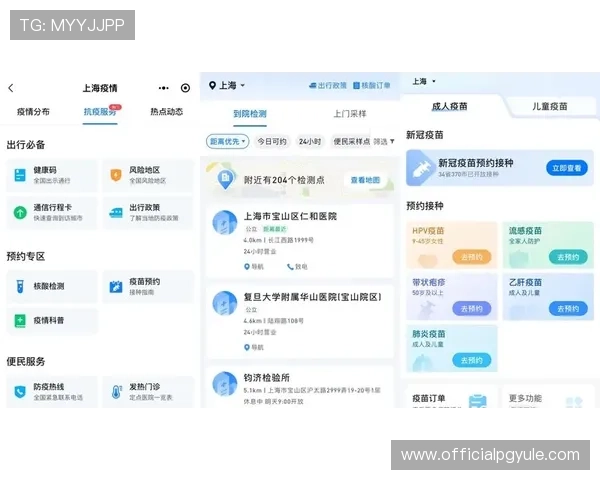Click 上海疫情 page title
Viewport: 600px width, 480px height.
point(100,88)
